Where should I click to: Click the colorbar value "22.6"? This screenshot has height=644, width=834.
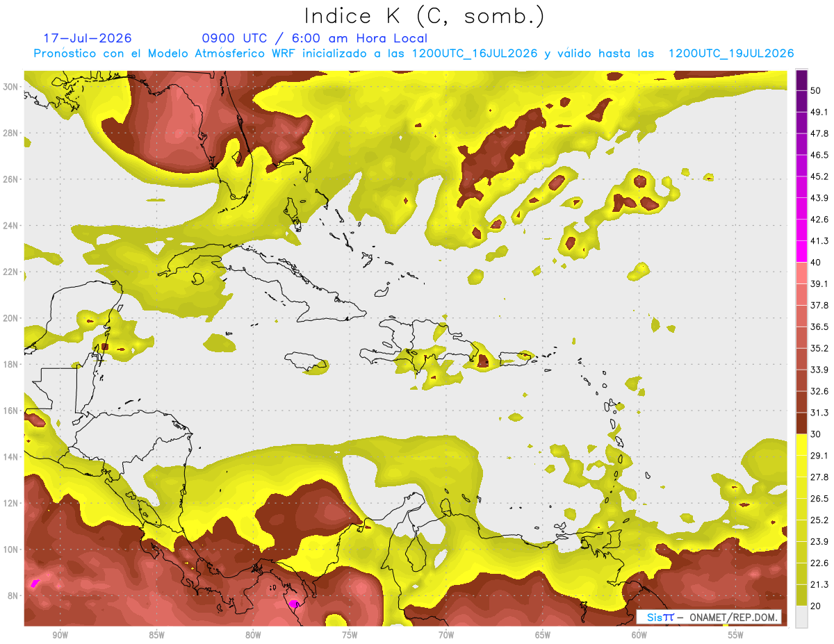pos(819,563)
